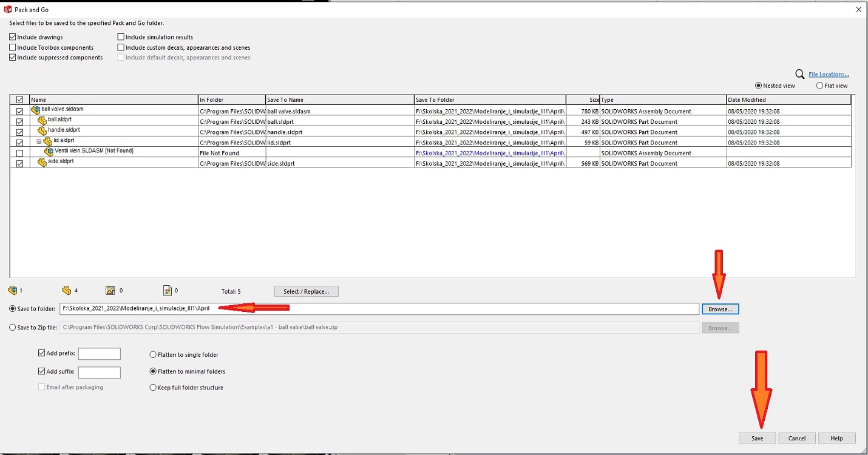Sort by Save To Name column header
The image size is (868, 455).
click(x=340, y=99)
